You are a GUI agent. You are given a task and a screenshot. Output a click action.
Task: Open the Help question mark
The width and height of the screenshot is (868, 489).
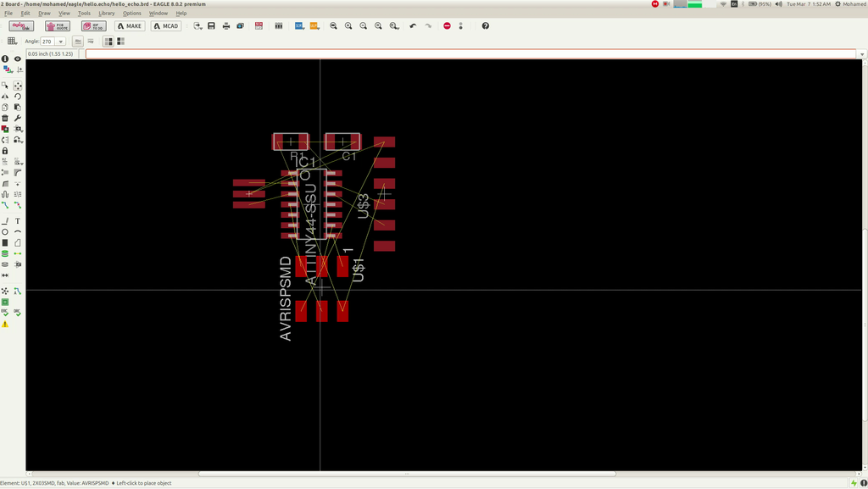pyautogui.click(x=486, y=26)
